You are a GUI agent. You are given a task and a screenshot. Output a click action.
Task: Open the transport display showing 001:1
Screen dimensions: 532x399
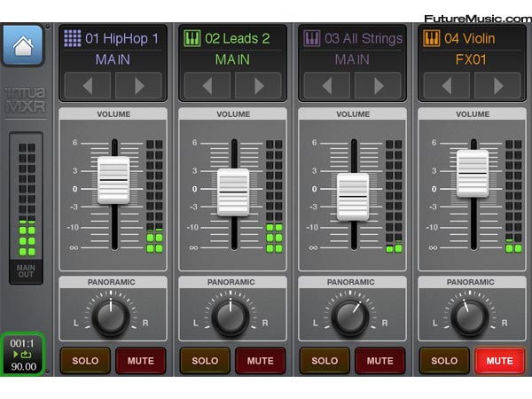[x=23, y=355]
